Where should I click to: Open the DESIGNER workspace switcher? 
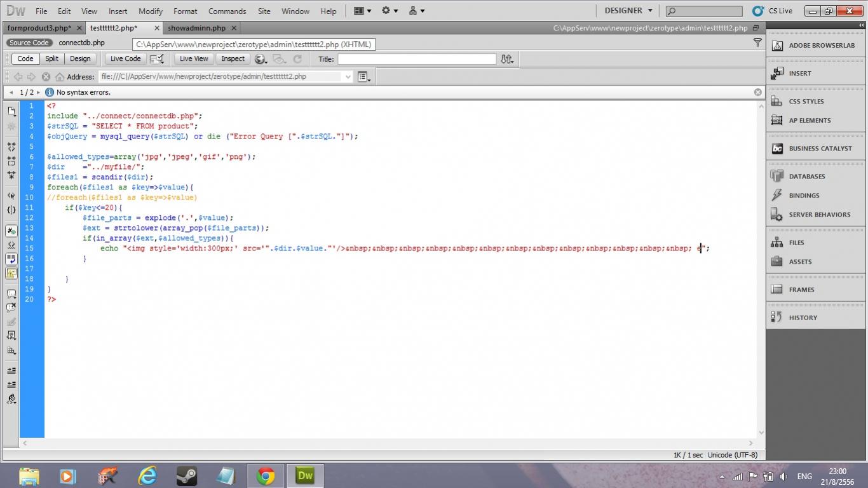[x=628, y=11]
